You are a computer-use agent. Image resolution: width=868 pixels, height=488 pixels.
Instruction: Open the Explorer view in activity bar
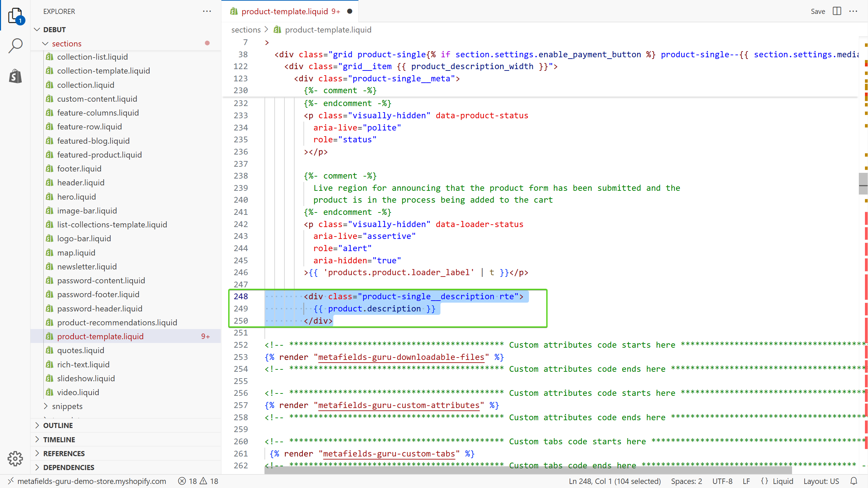point(15,16)
